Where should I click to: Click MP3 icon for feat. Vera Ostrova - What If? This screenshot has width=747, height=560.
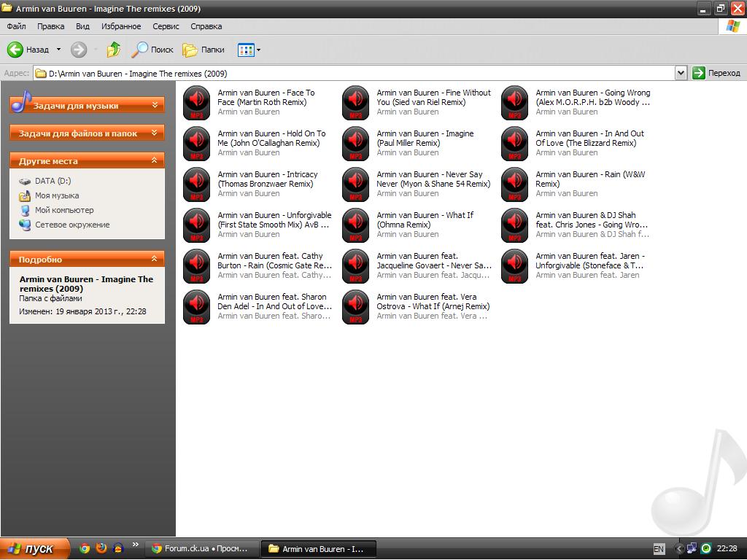[356, 307]
